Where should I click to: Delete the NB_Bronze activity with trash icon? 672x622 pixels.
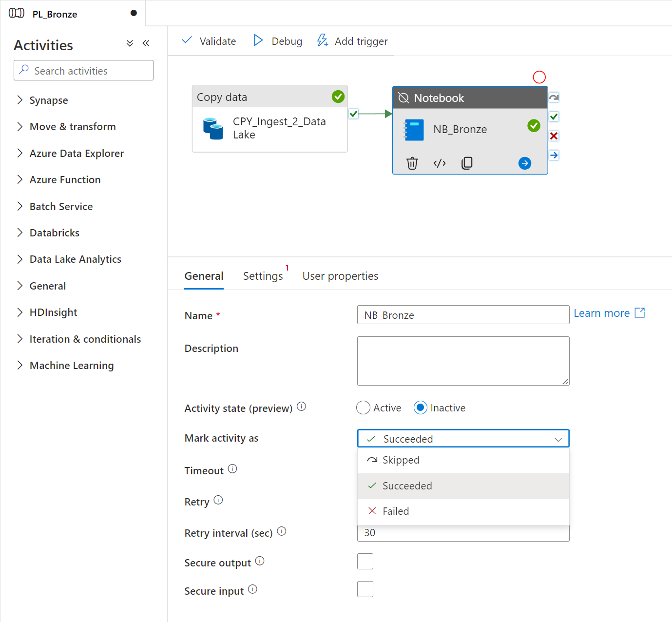[412, 163]
